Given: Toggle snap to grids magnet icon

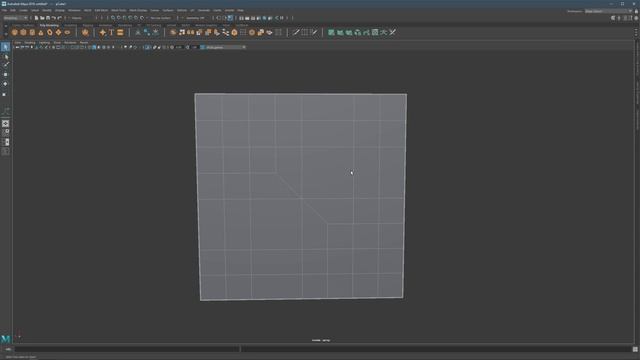Looking at the screenshot, I should (x=113, y=18).
